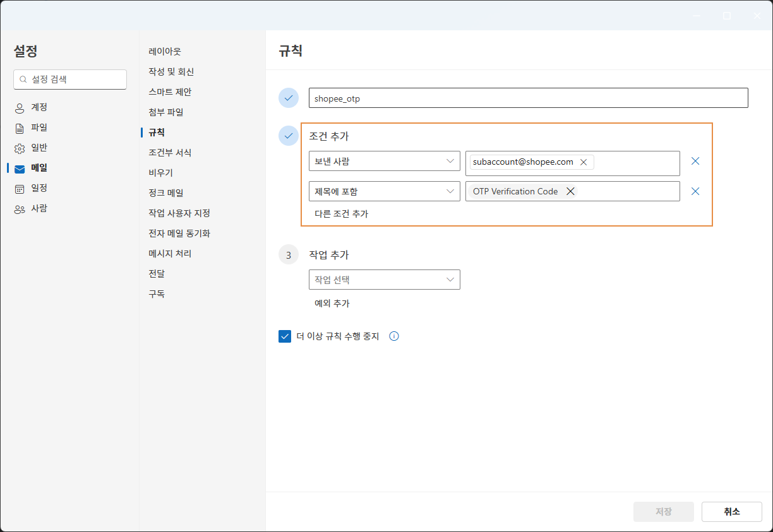Remove subaccount@shopee.com sender chip
The width and height of the screenshot is (773, 532).
tap(584, 162)
